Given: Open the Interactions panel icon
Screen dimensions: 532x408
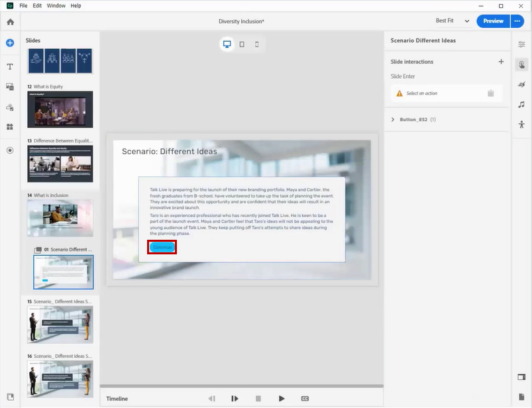Looking at the screenshot, I should tap(521, 64).
